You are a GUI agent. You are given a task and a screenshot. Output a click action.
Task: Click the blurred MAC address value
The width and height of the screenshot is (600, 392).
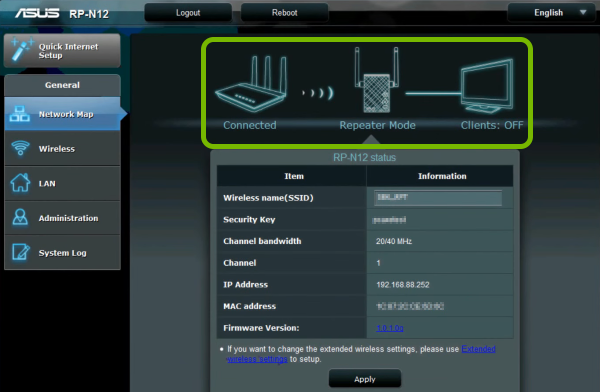(410, 306)
